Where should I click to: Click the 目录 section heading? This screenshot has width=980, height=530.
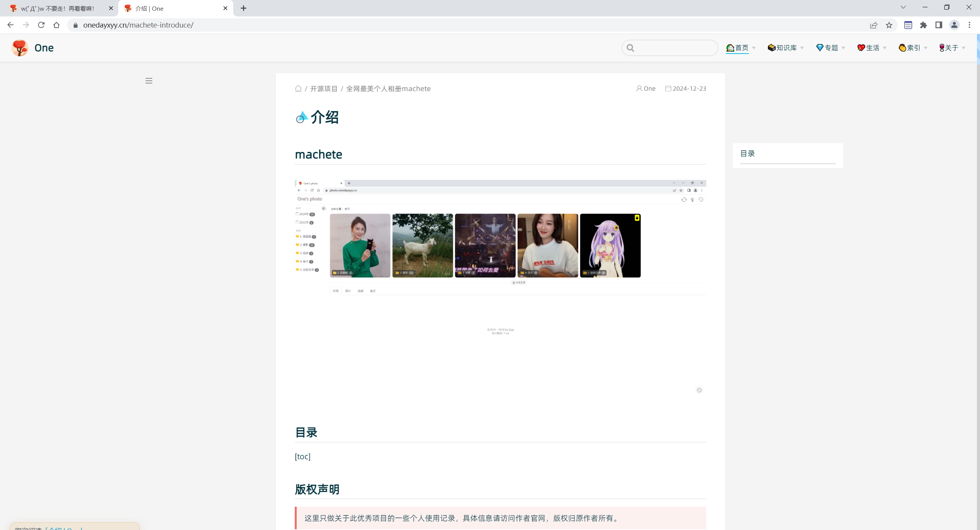(x=306, y=432)
